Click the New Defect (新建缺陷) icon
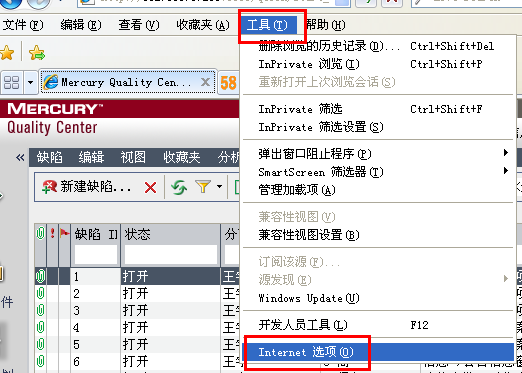The height and width of the screenshot is (373, 522). coord(49,187)
